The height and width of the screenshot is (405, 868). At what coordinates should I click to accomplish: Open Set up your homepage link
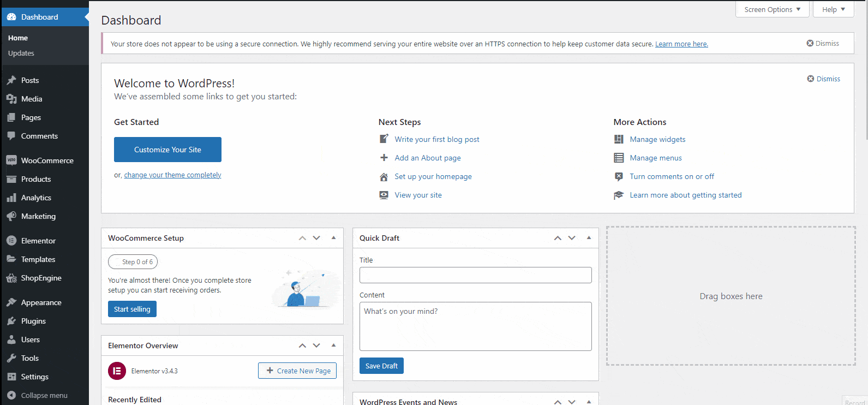tap(433, 176)
